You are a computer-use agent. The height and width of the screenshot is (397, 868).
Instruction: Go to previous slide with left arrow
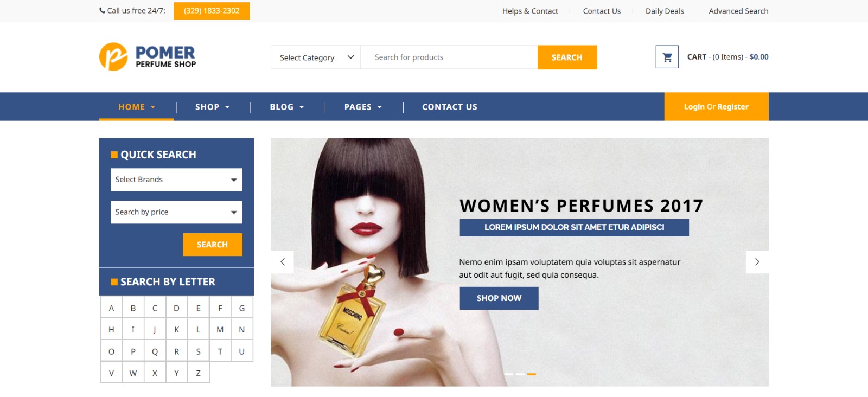pos(283,262)
